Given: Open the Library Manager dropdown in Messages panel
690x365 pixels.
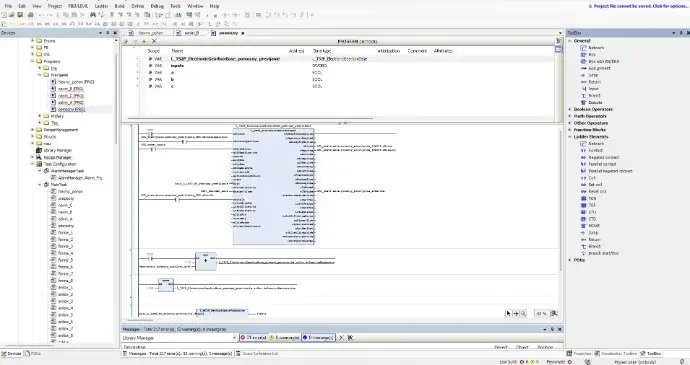Looking at the screenshot, I should click(x=234, y=338).
